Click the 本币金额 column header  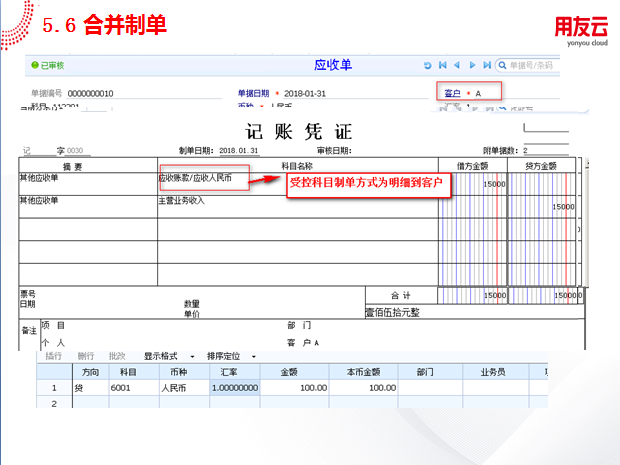(x=363, y=372)
